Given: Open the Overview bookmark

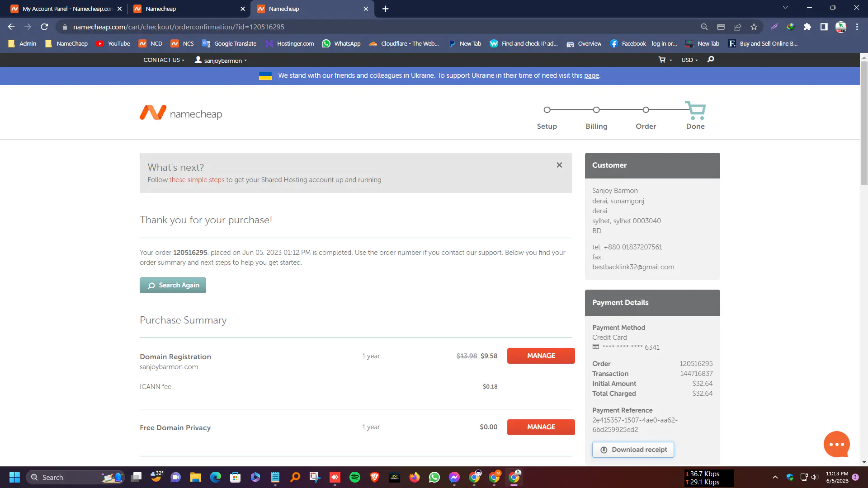Looking at the screenshot, I should 584,44.
